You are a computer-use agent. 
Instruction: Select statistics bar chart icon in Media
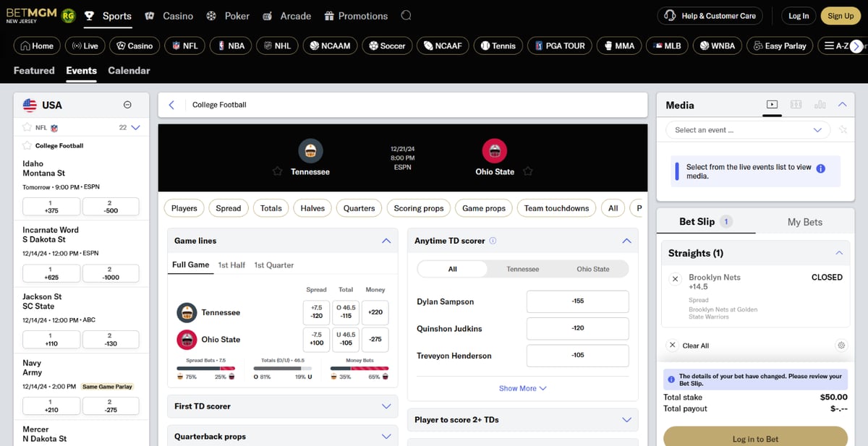click(x=820, y=105)
